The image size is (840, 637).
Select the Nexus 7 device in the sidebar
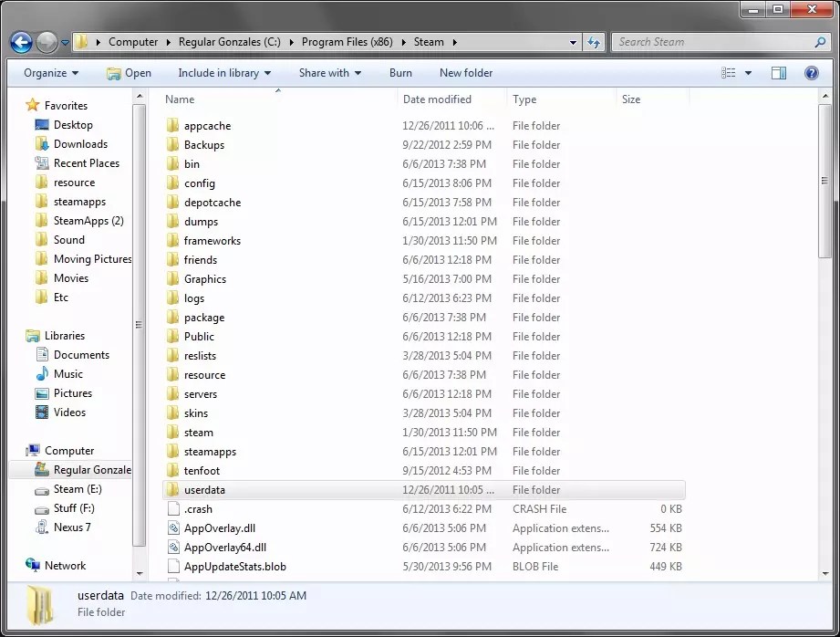(70, 527)
